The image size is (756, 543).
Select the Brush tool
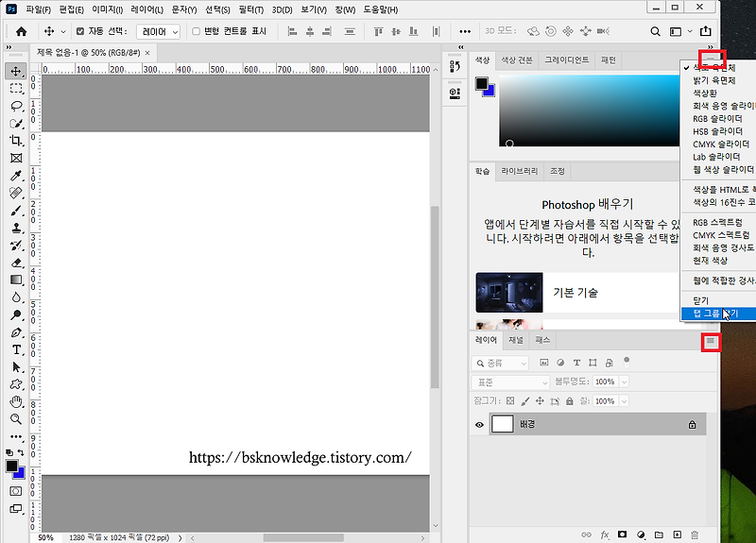click(16, 211)
